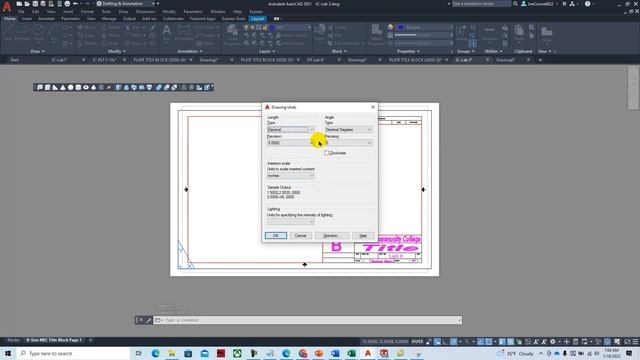This screenshot has width=640, height=360.
Task: Click the command line input field
Action: point(308,320)
